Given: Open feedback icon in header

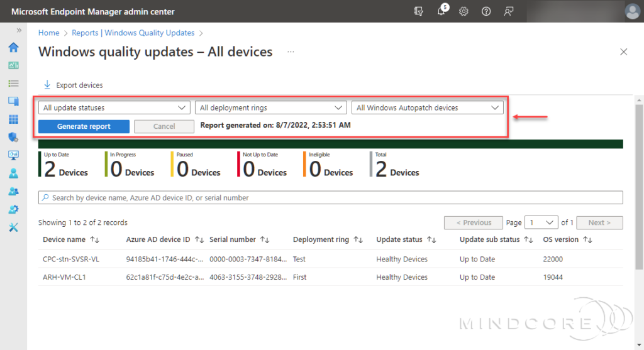Looking at the screenshot, I should pyautogui.click(x=508, y=11).
